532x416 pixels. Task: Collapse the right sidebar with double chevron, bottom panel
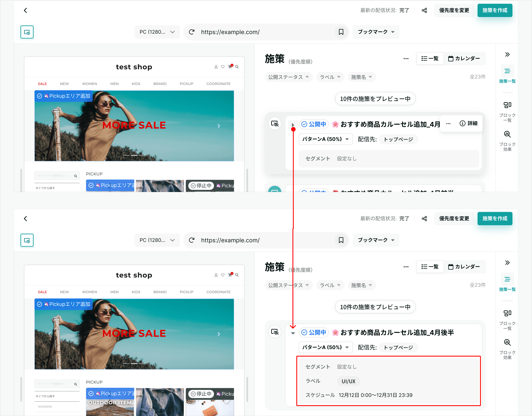[507, 263]
